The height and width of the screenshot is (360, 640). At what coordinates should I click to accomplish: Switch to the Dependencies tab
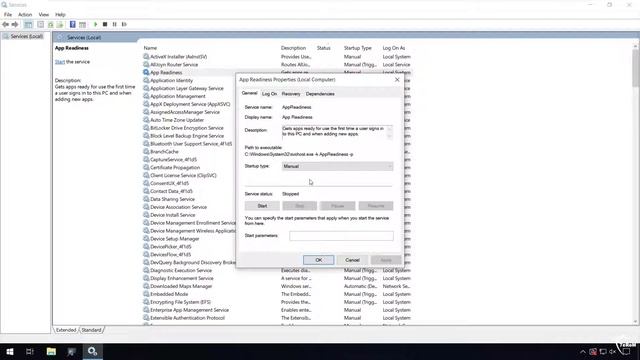click(x=320, y=94)
